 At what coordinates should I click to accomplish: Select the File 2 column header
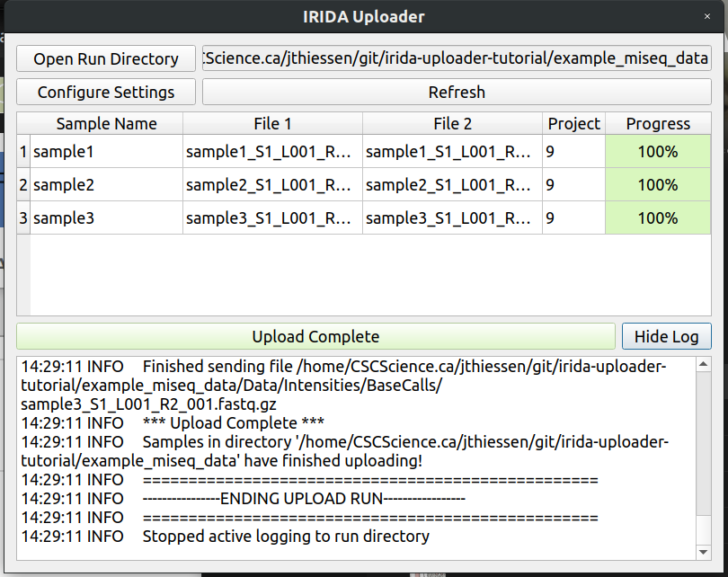tap(452, 123)
